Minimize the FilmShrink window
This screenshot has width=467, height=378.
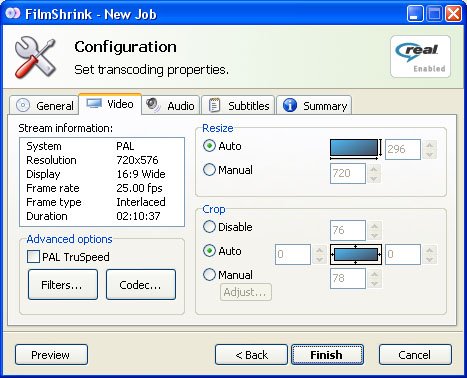coord(415,14)
